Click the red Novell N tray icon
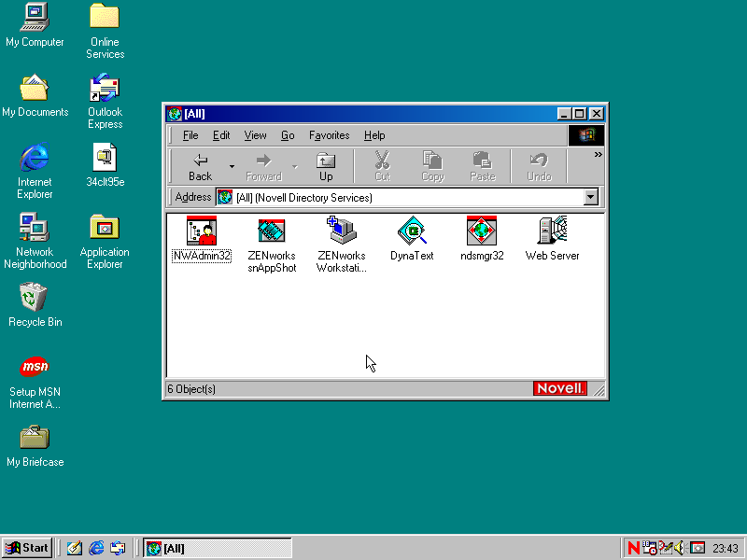Screen dimensions: 747x560 634,548
